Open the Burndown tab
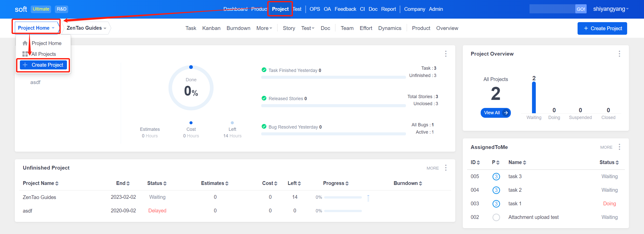This screenshot has width=644, height=234. [238, 28]
